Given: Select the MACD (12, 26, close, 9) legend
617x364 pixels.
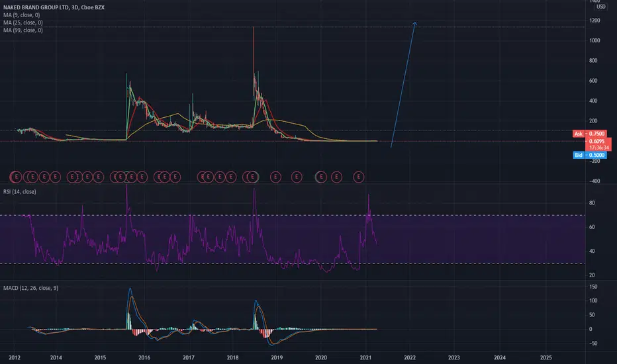Looking at the screenshot, I should tap(30, 288).
